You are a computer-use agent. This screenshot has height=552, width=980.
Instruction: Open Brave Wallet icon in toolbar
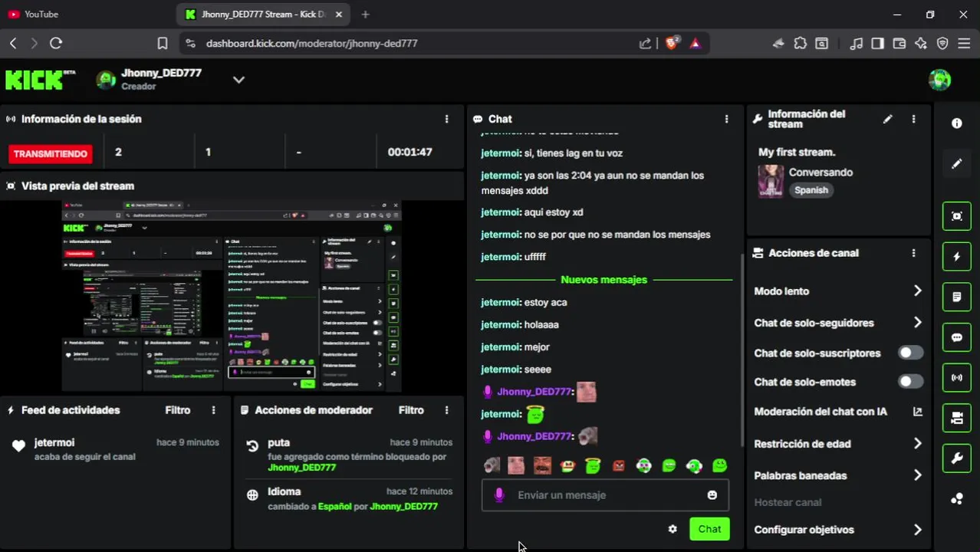899,44
